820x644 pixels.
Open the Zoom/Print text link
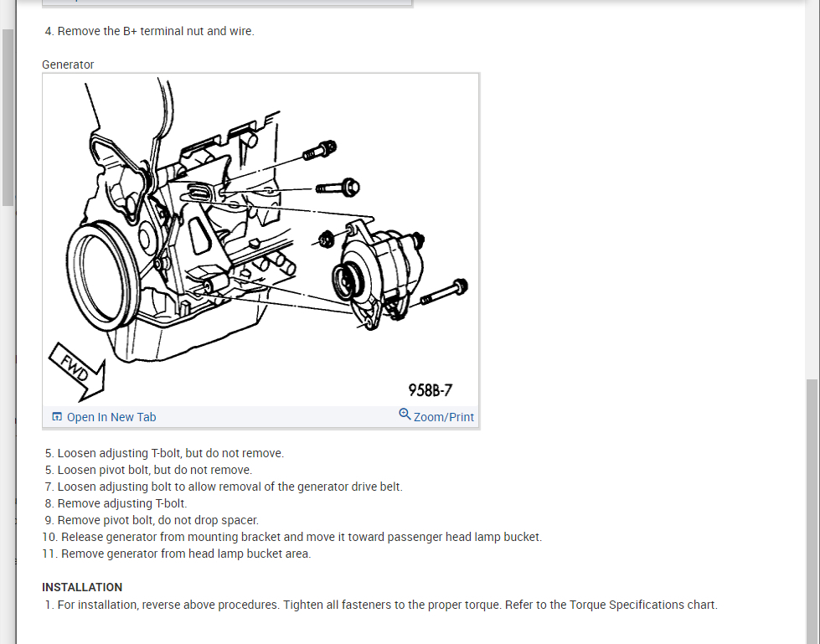(x=443, y=417)
